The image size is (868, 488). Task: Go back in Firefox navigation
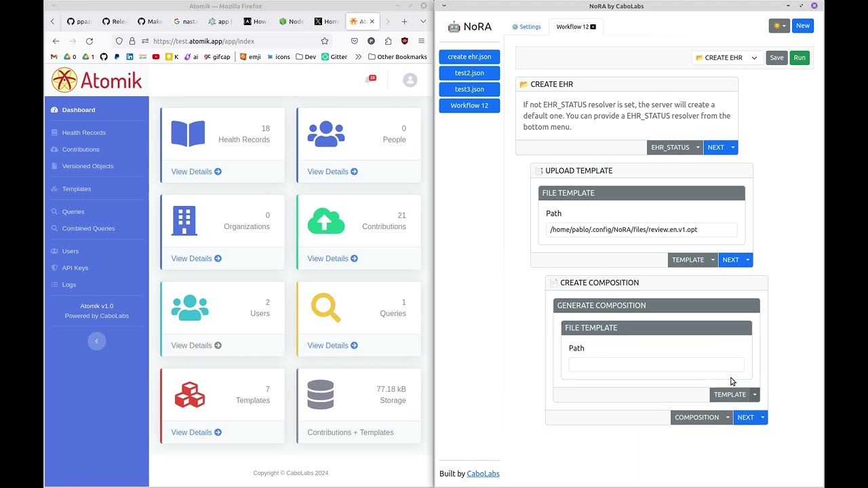click(56, 41)
